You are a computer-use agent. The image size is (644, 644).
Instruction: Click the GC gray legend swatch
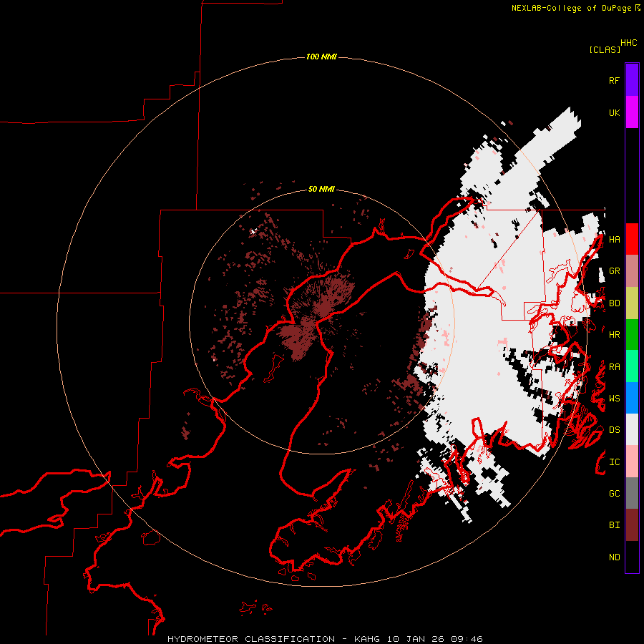click(x=632, y=493)
